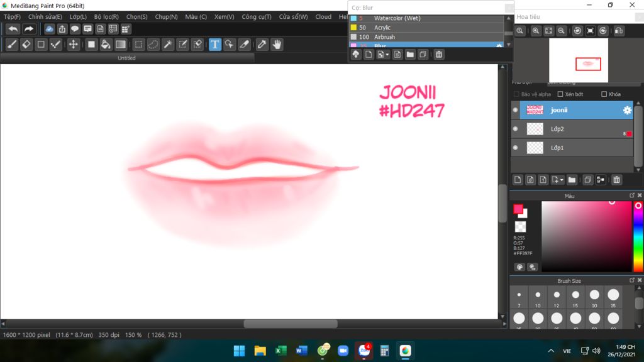
Task: Click the Redo arrow in the toolbar
Action: pyautogui.click(x=28, y=29)
